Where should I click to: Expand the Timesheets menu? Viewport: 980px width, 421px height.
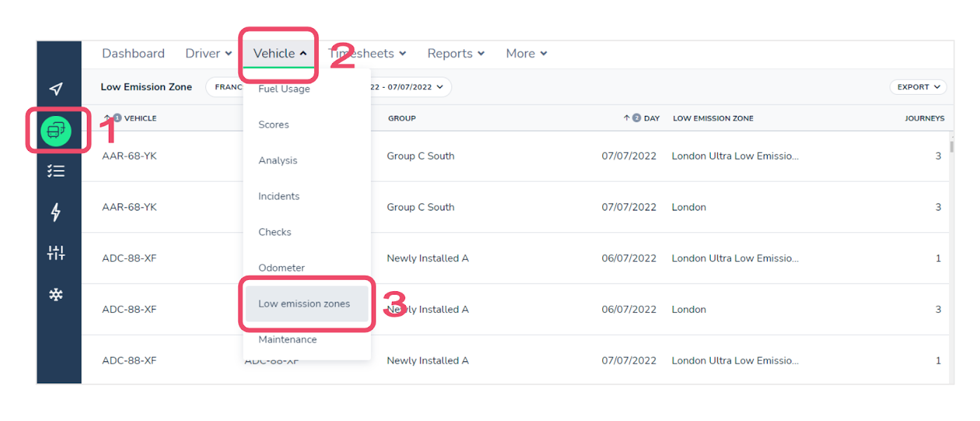[x=367, y=53]
